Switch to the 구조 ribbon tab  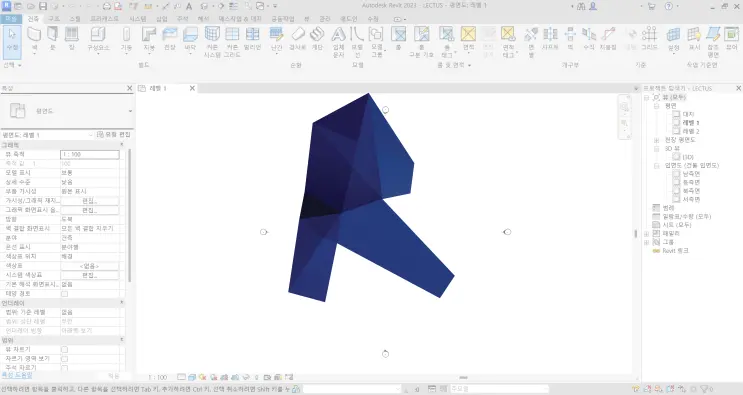pos(54,19)
